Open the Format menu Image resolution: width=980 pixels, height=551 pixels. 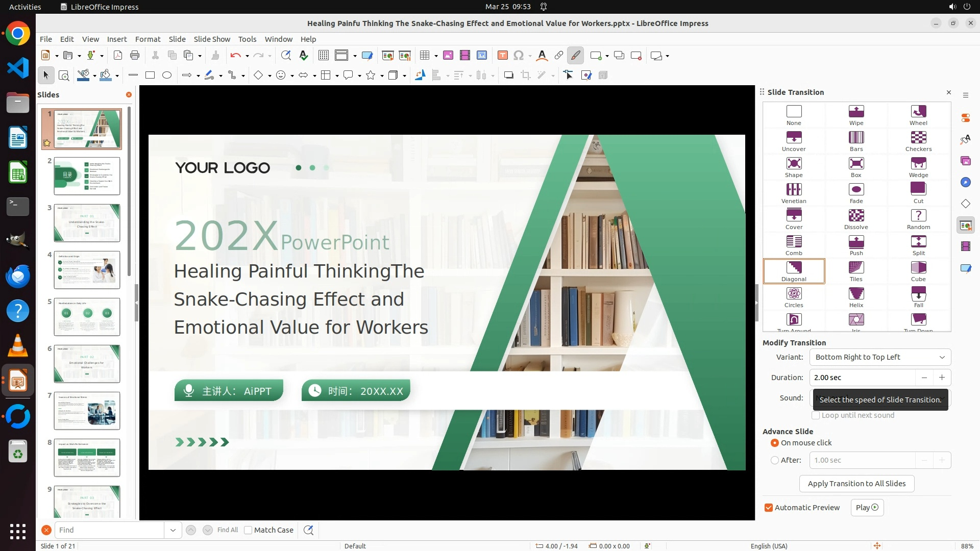148,39
